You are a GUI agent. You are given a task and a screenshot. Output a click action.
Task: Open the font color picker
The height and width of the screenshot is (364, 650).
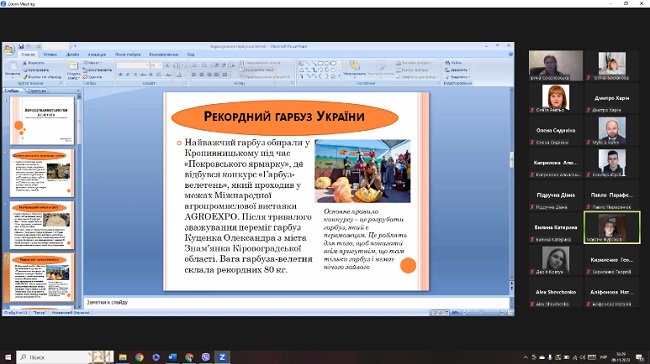pyautogui.click(x=179, y=75)
